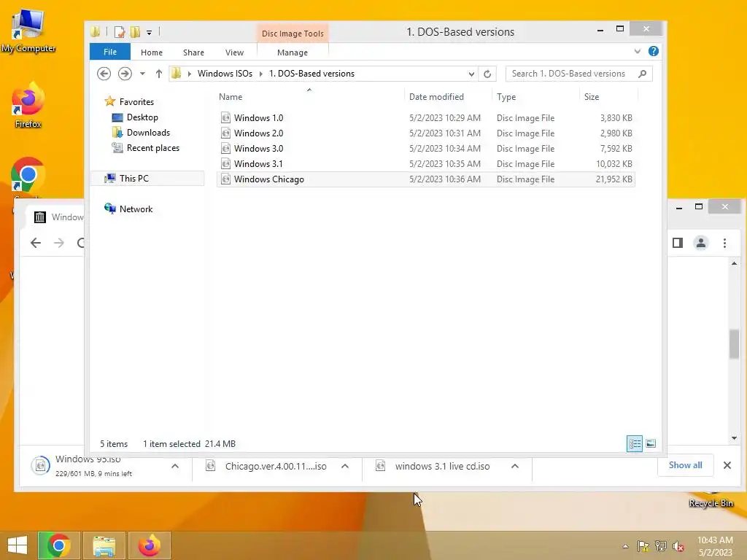747x560 pixels.
Task: Go up one folder level
Action: tap(158, 74)
